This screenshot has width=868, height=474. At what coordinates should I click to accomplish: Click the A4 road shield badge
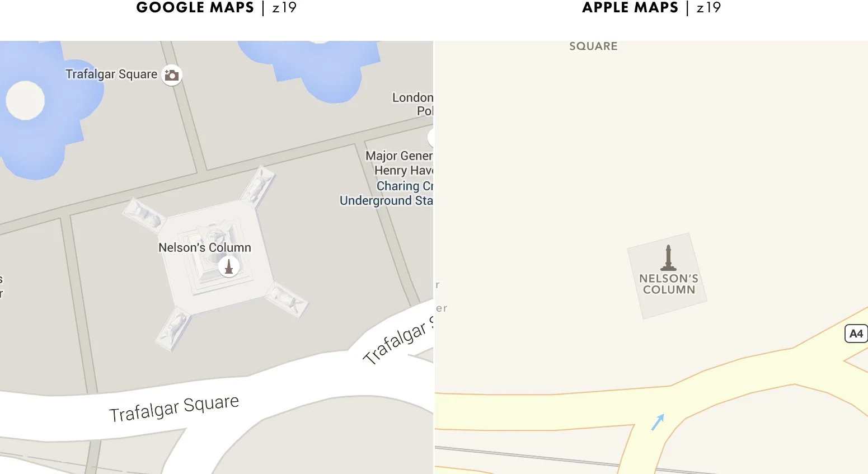(x=856, y=334)
